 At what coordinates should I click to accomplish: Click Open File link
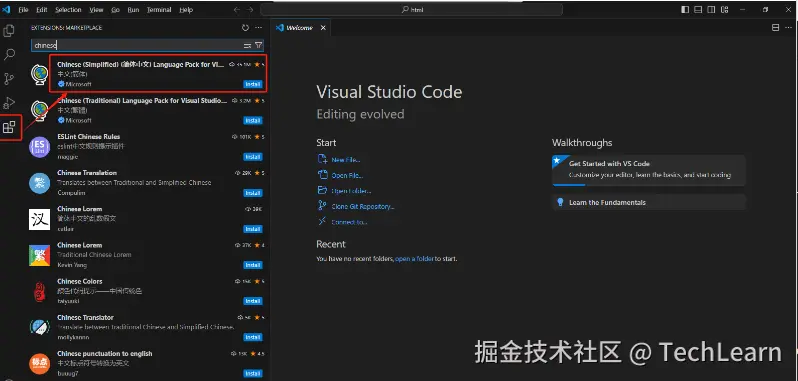click(x=348, y=175)
